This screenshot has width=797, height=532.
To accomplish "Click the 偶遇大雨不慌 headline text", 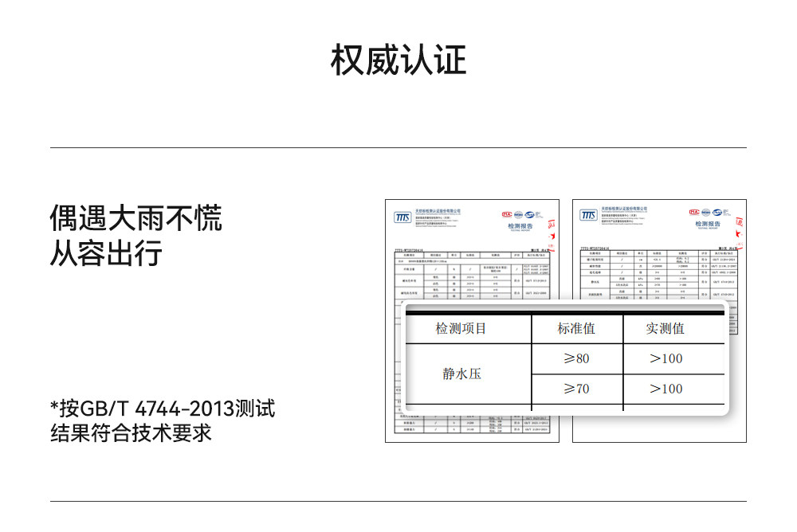I will 135,218.
